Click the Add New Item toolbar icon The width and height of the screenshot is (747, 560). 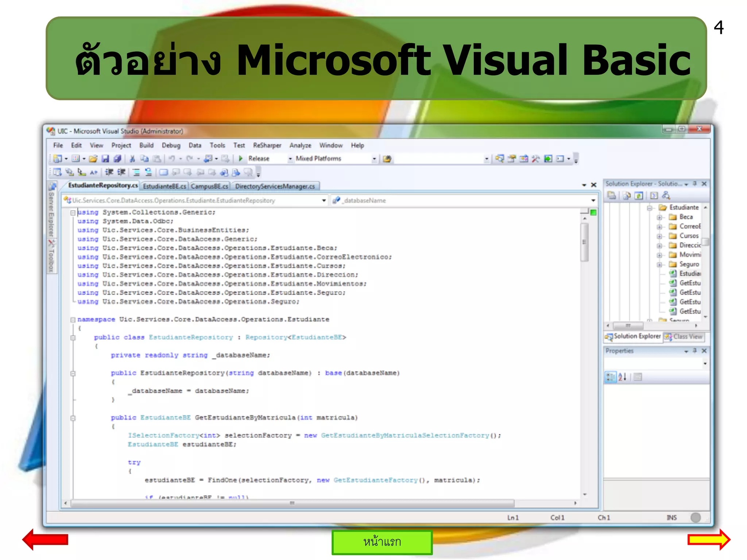coord(76,159)
